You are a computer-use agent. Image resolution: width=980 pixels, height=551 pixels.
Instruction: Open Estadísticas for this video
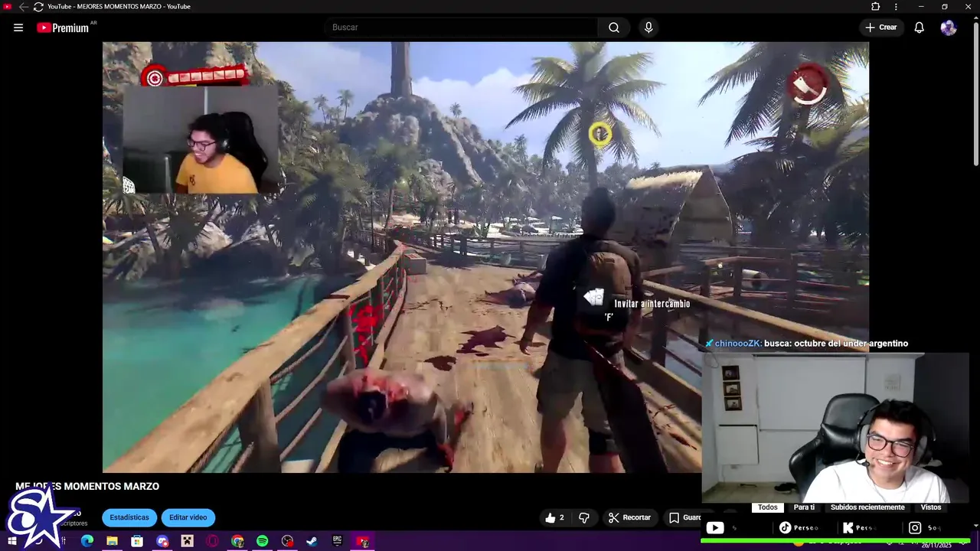click(129, 517)
